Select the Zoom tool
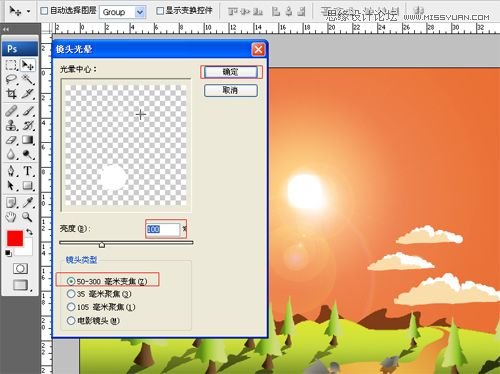 point(27,217)
